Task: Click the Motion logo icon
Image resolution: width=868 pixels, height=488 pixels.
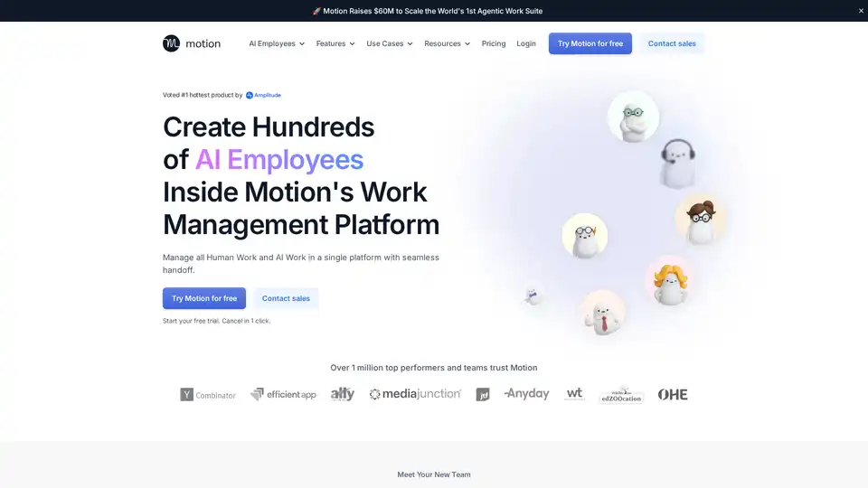Action: click(172, 43)
